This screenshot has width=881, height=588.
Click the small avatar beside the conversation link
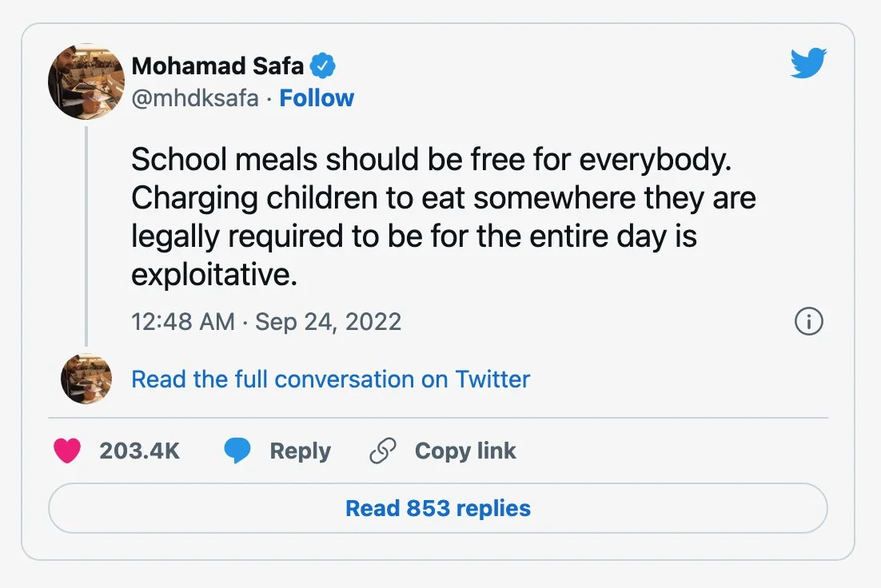(86, 379)
